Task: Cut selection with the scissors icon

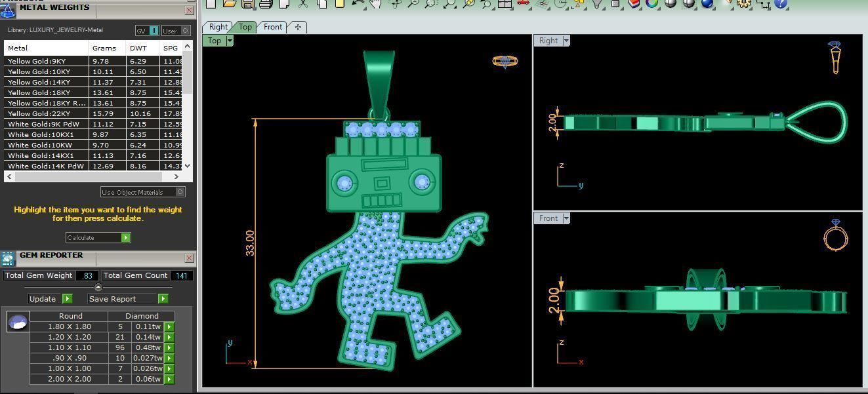Action: [x=302, y=3]
